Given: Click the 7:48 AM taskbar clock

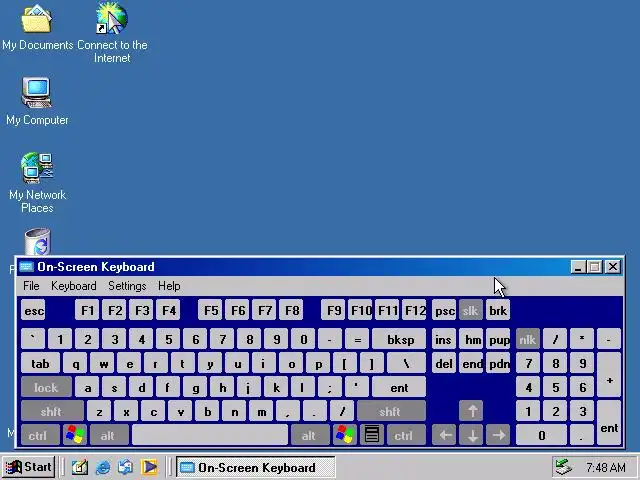Looking at the screenshot, I should click(606, 467).
